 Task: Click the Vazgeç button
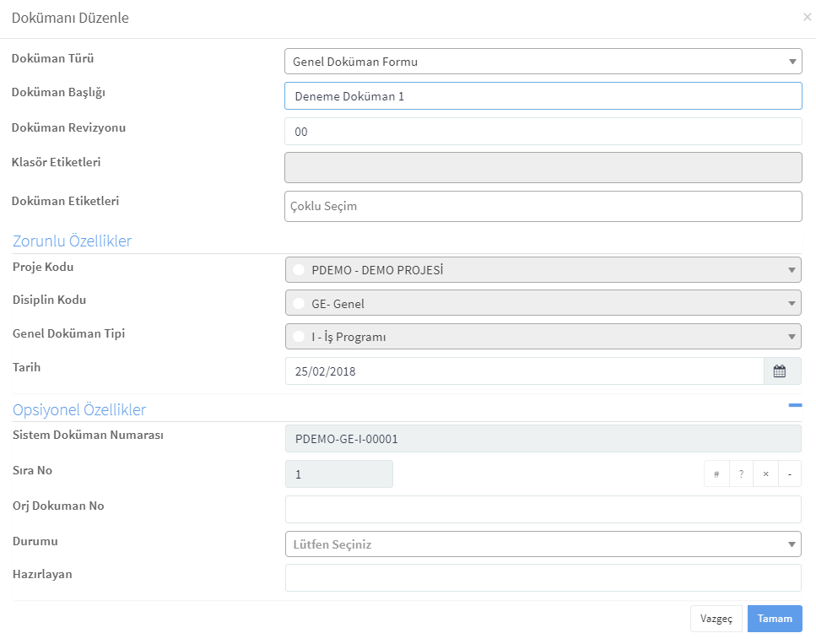(x=716, y=619)
